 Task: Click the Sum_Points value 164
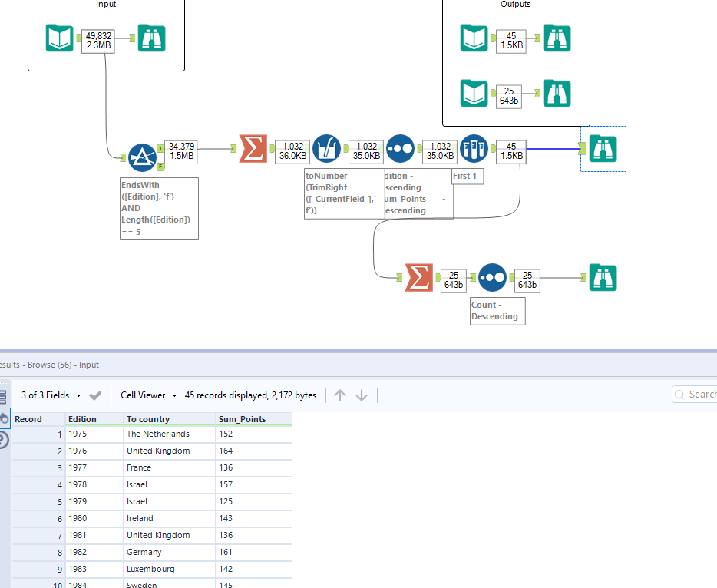pos(254,451)
